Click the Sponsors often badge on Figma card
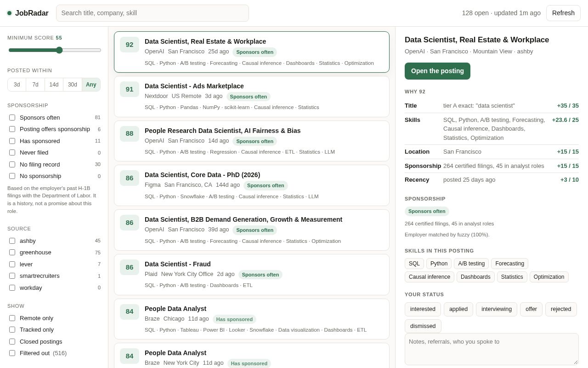This screenshot has width=588, height=368. coord(266,185)
